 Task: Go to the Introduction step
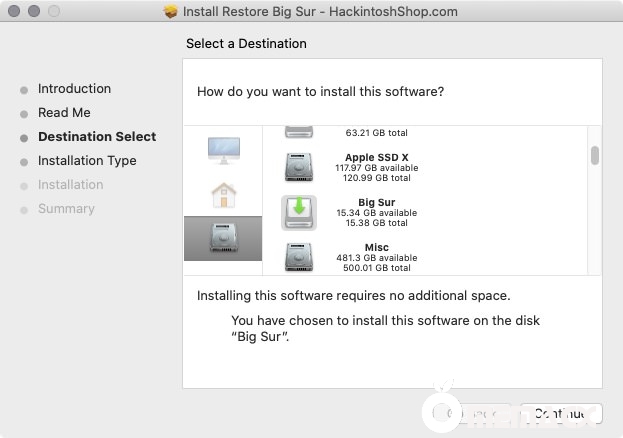tap(74, 89)
